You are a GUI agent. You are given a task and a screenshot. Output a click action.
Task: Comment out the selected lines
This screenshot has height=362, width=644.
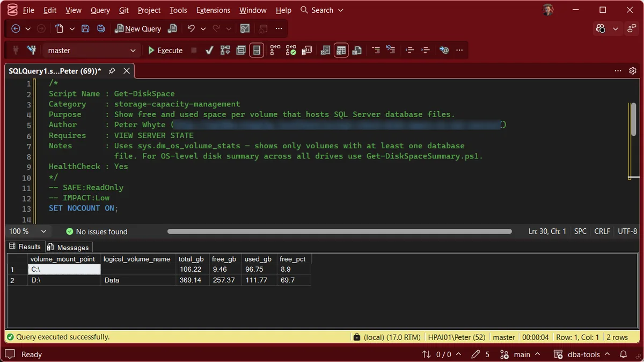(x=376, y=50)
